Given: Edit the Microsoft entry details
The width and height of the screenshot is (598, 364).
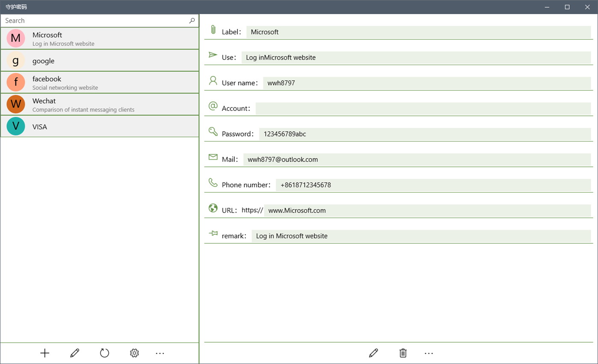Looking at the screenshot, I should [x=373, y=353].
